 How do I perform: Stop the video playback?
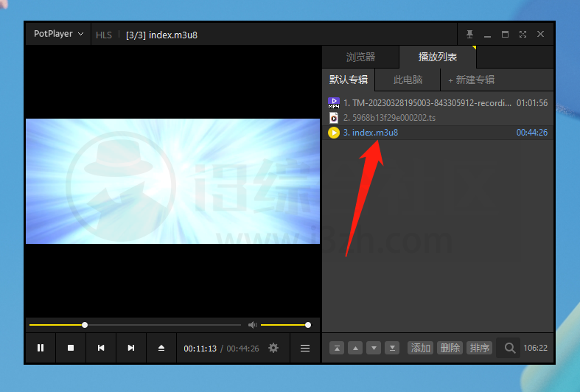click(x=71, y=348)
